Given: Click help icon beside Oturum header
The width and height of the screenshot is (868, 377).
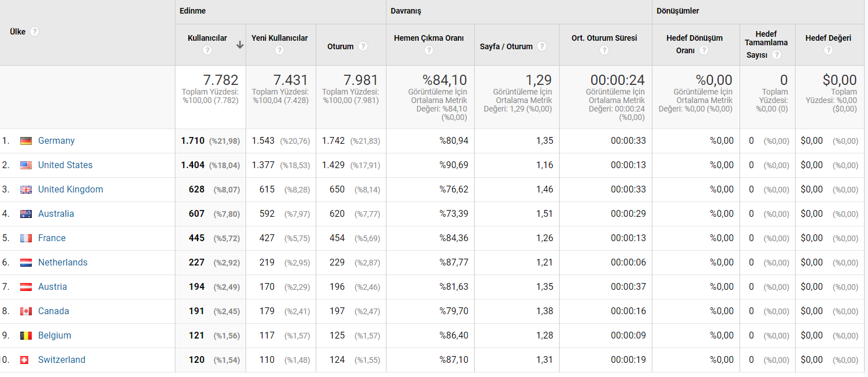Looking at the screenshot, I should pos(363,46).
